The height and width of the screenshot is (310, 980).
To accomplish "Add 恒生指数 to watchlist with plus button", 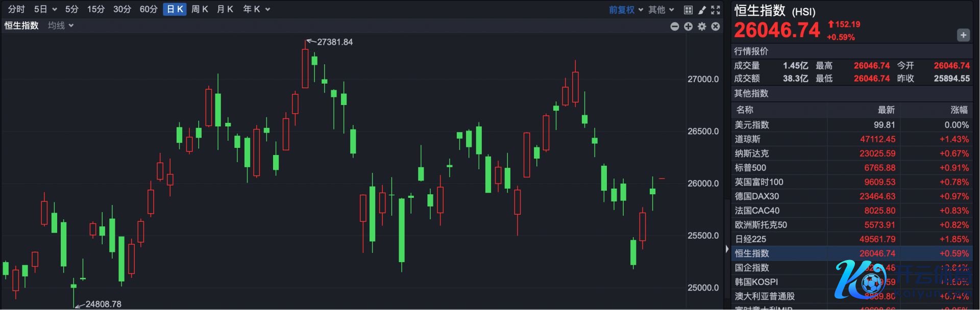I will pos(963,35).
